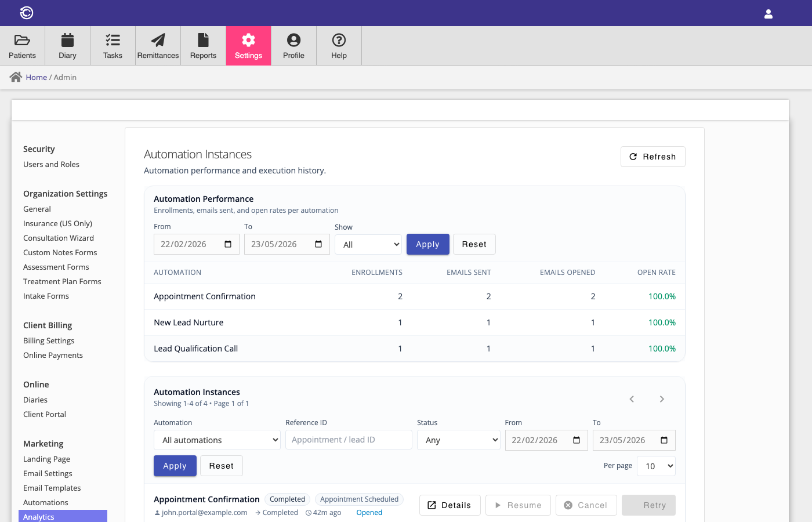812x522 pixels.
Task: Click the Opened status link
Action: point(369,513)
